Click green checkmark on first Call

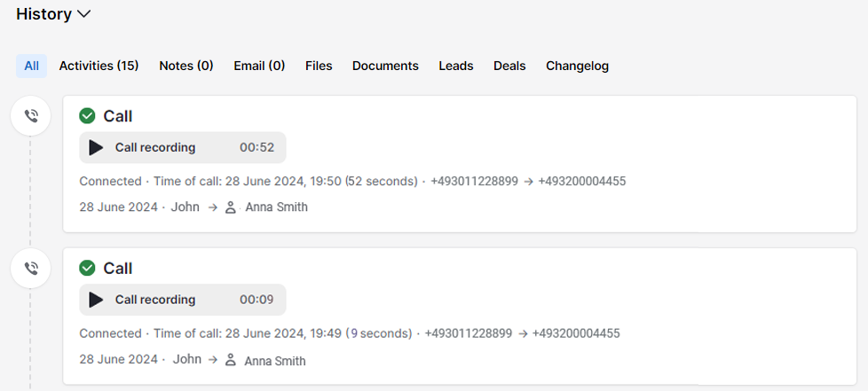87,116
